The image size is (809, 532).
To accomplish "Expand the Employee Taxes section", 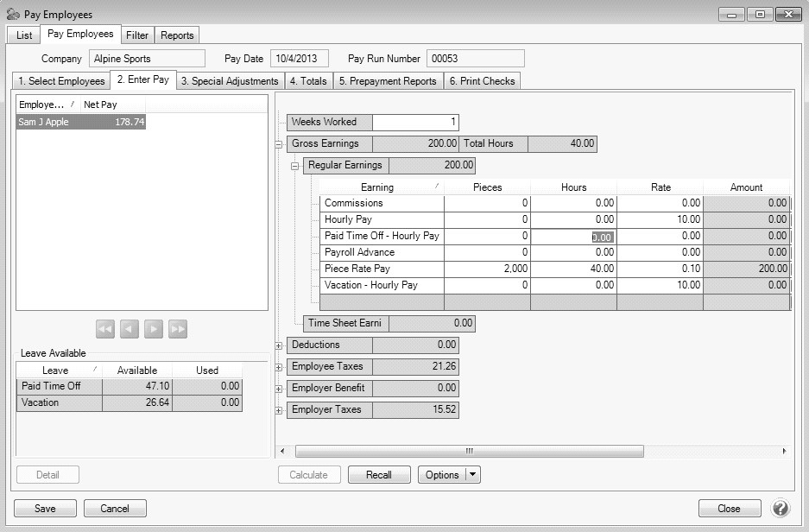I will point(279,367).
